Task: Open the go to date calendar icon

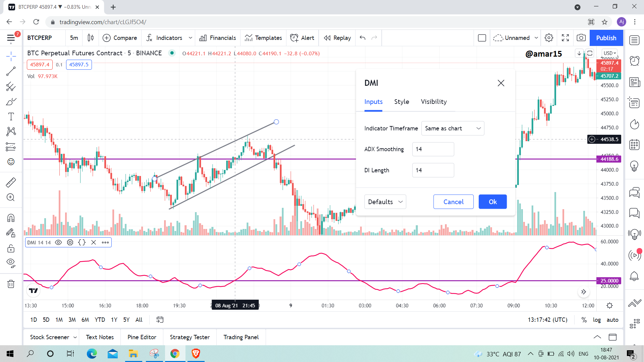Action: click(x=160, y=320)
